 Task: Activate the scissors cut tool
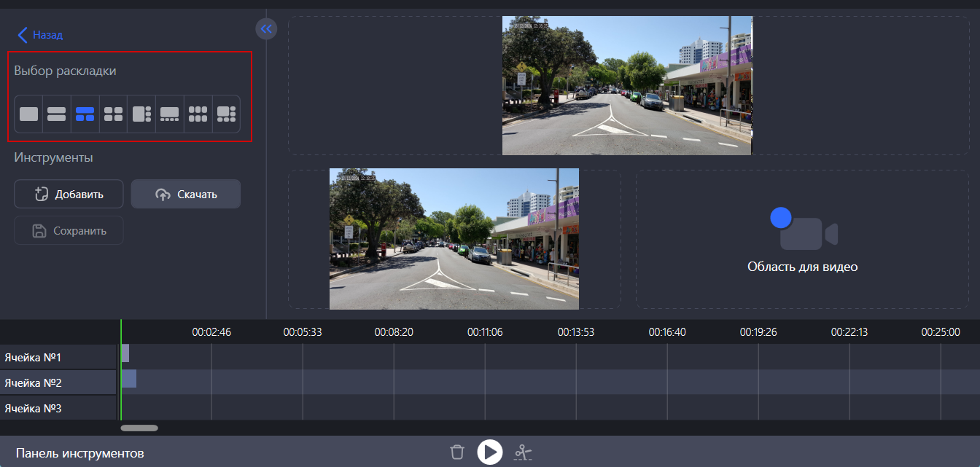click(524, 452)
